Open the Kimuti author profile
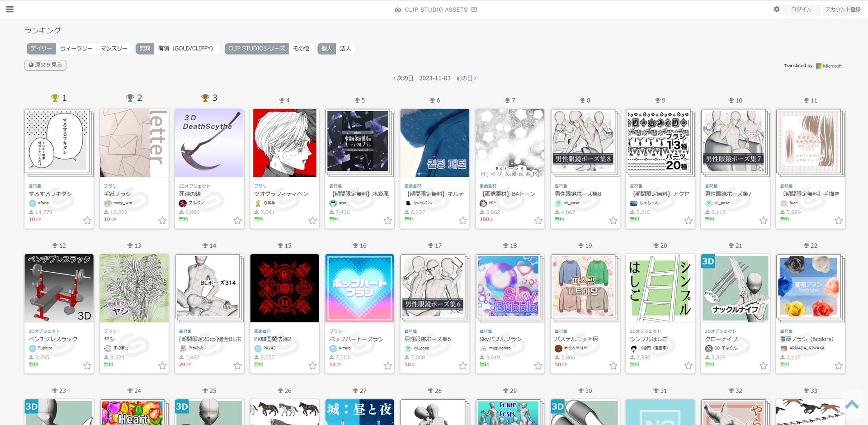Image resolution: width=868 pixels, height=425 pixels. [344, 348]
